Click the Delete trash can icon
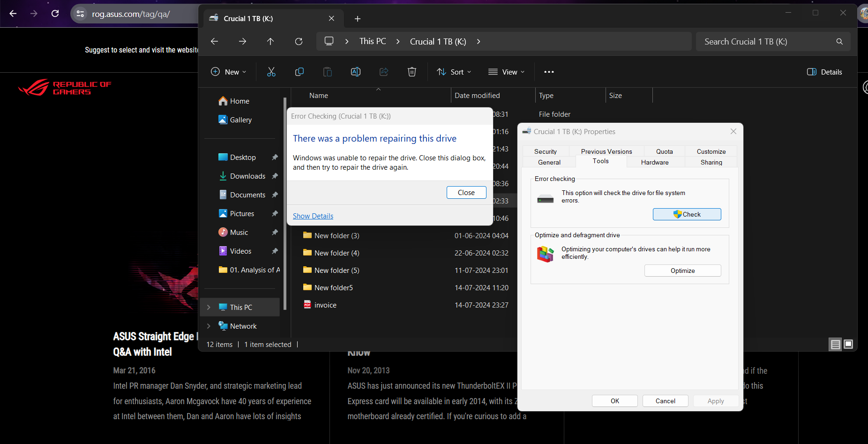 [412, 72]
